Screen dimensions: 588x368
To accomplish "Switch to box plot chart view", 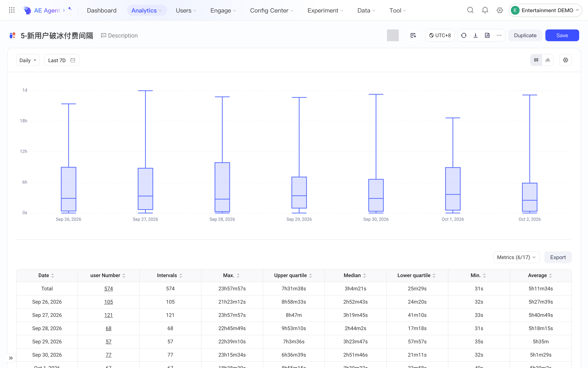I will [x=536, y=60].
